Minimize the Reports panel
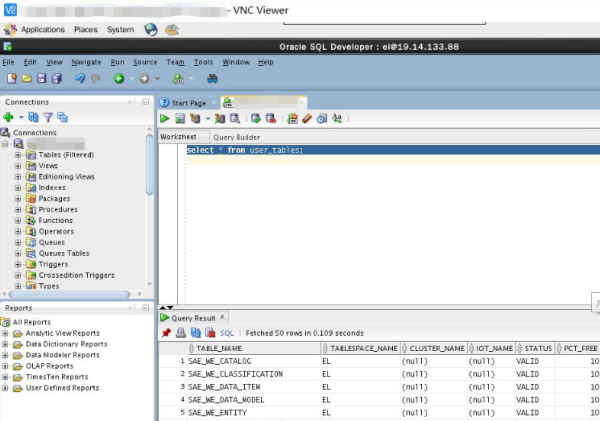The image size is (600, 421). [145, 308]
